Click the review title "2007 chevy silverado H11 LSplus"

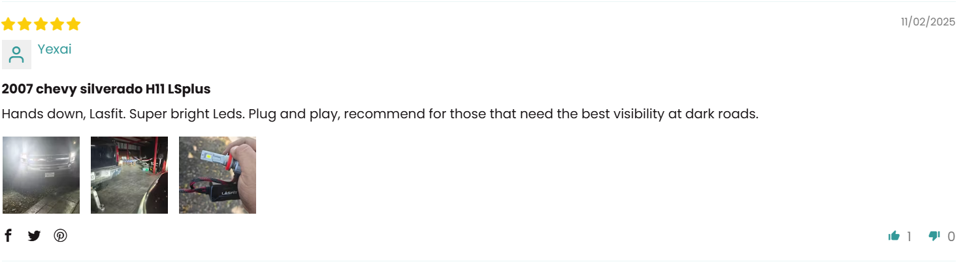tap(106, 89)
